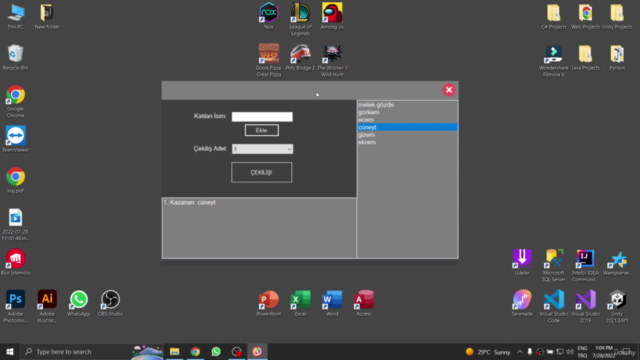This screenshot has width=640, height=360.
Task: Launch Wondershare Filmora X shortcut
Action: pyautogui.click(x=553, y=60)
